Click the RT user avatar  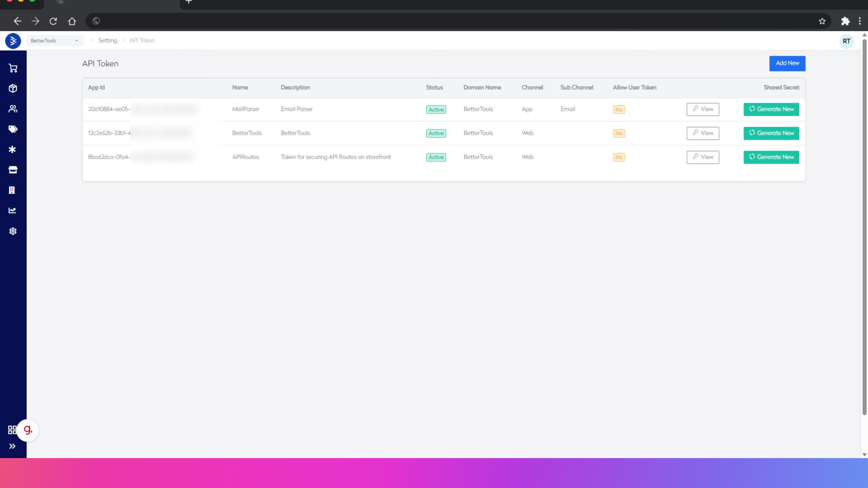(846, 41)
